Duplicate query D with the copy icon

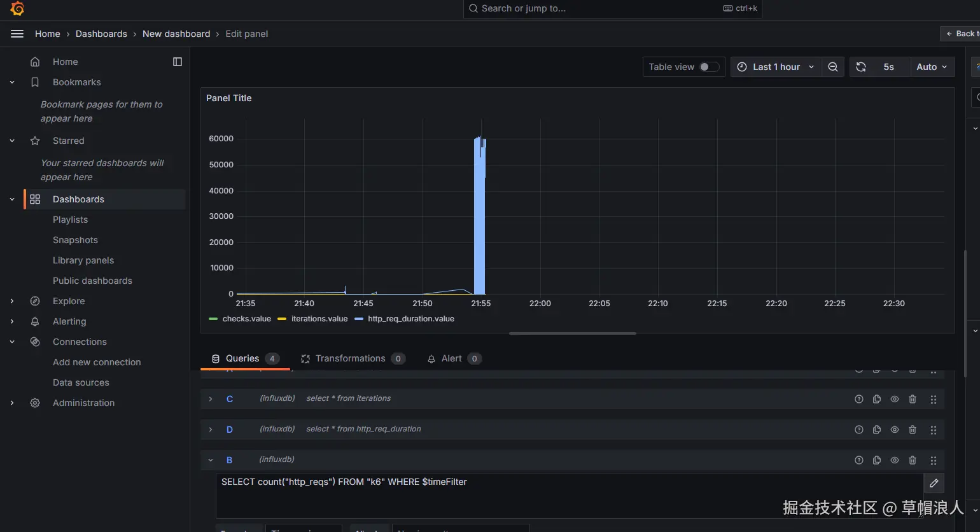(877, 430)
